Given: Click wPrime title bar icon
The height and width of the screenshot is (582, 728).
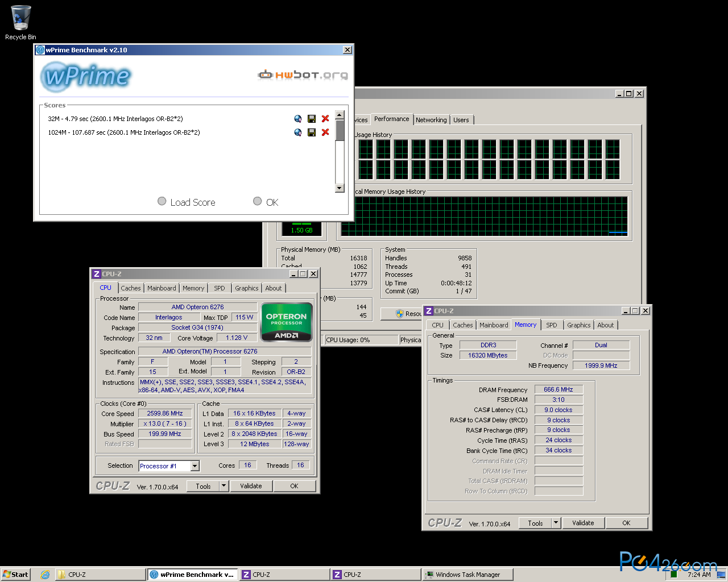Looking at the screenshot, I should coord(40,50).
